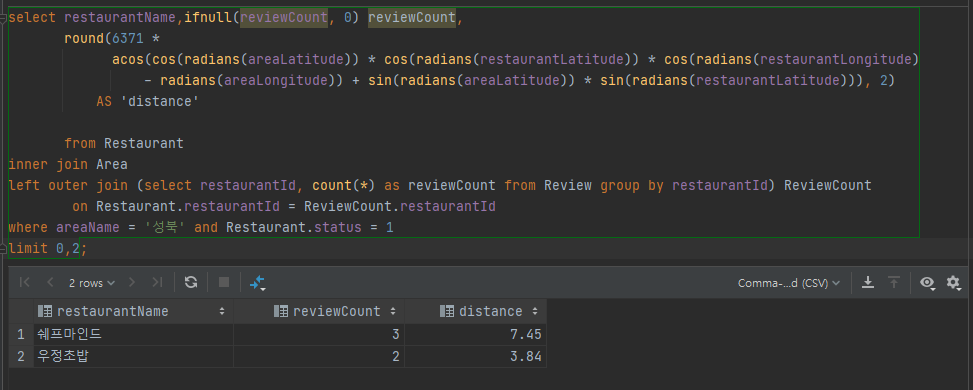The height and width of the screenshot is (390, 973).
Task: Click 'ReviewCount.restaurantId' in on clause
Action: (x=400, y=206)
